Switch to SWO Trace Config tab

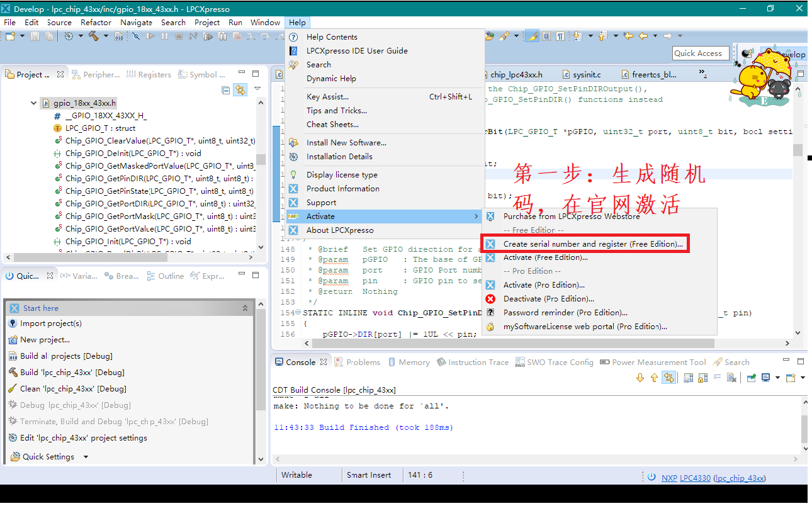555,363
